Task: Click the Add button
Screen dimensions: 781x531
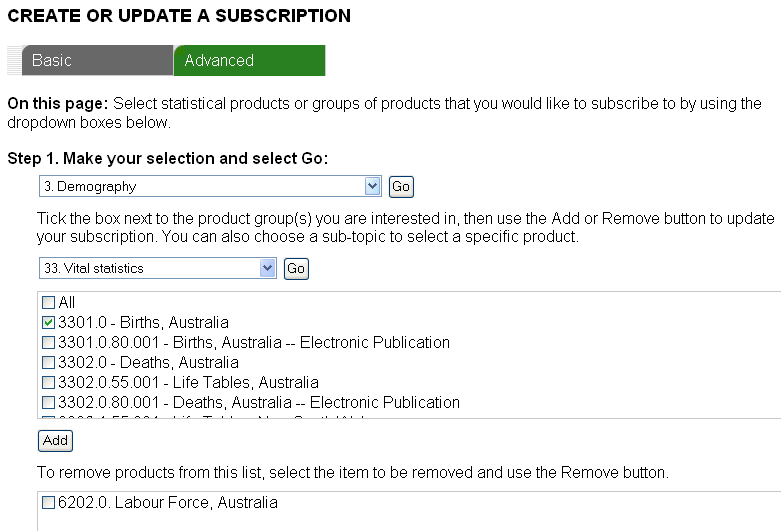Action: pyautogui.click(x=55, y=440)
